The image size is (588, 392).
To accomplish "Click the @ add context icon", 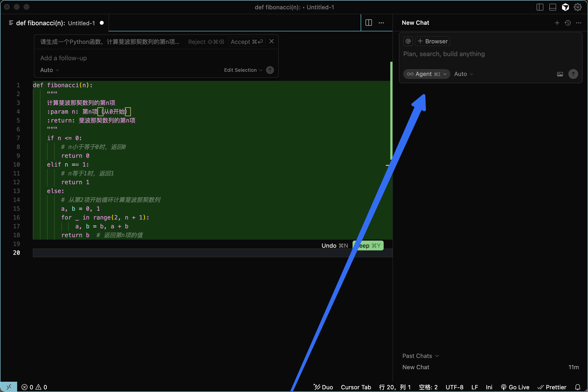I will [x=408, y=41].
